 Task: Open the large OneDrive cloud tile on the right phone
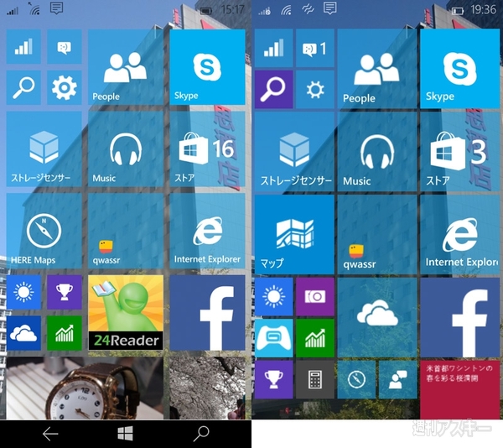[377, 318]
